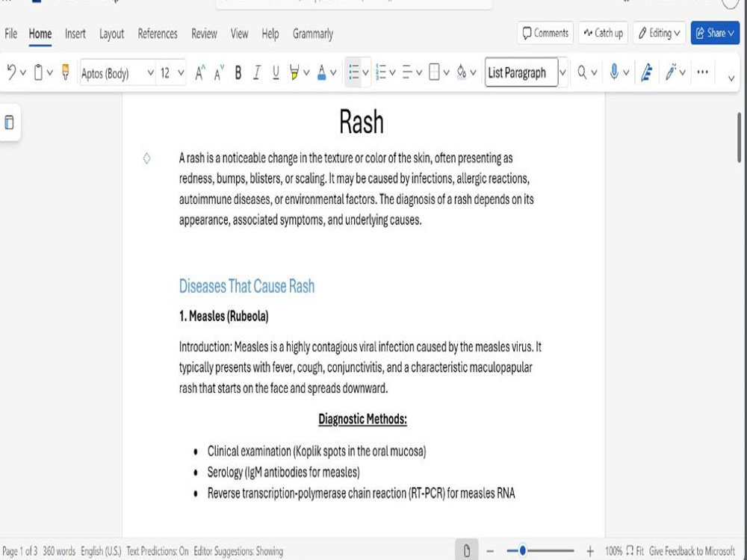The height and width of the screenshot is (560, 747).
Task: Open the Undo options arrow
Action: (x=23, y=73)
